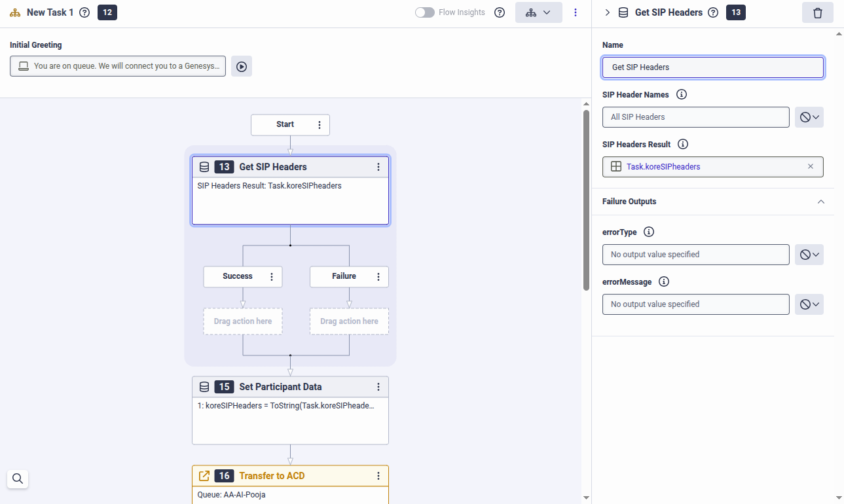The width and height of the screenshot is (844, 504).
Task: Toggle Flow Insights switch
Action: pyautogui.click(x=425, y=12)
